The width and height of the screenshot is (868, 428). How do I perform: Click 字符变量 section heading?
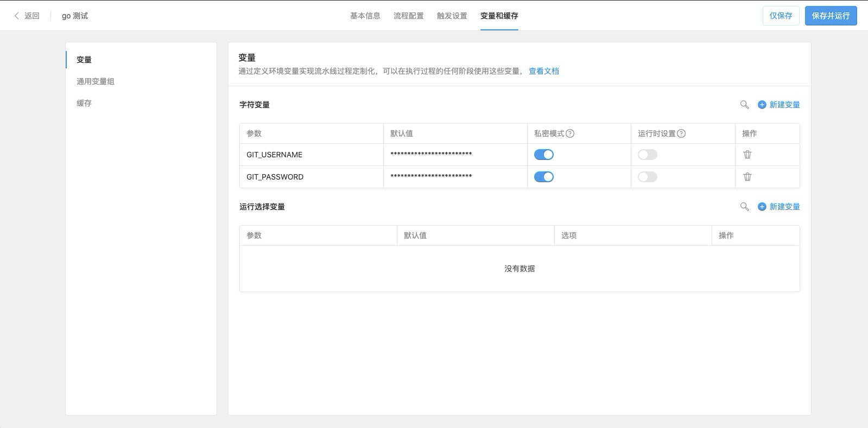(255, 105)
